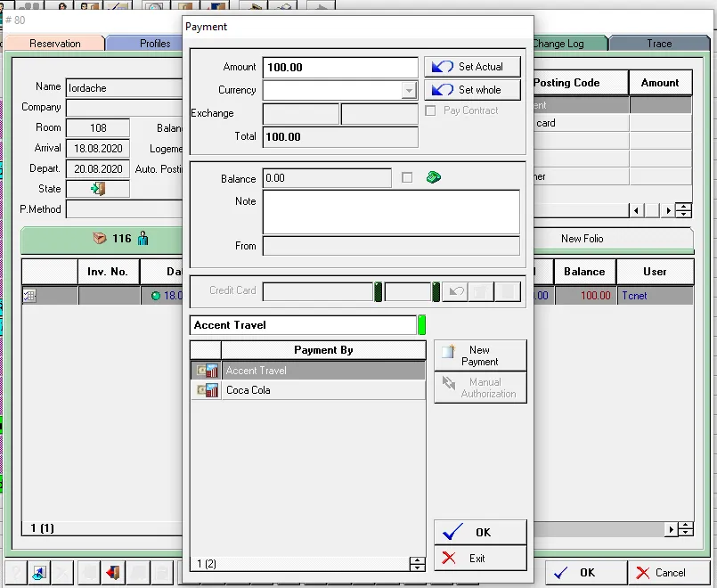Click the Manual Authorization button
The image size is (717, 588).
click(480, 388)
